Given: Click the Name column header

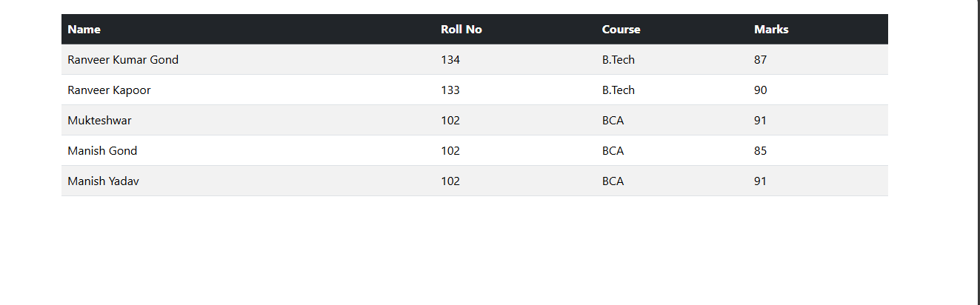Looking at the screenshot, I should pyautogui.click(x=84, y=30).
